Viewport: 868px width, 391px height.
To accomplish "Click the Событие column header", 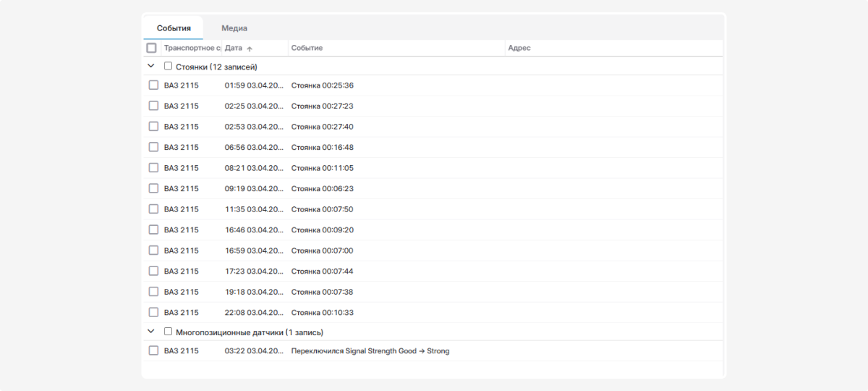I will tap(307, 48).
